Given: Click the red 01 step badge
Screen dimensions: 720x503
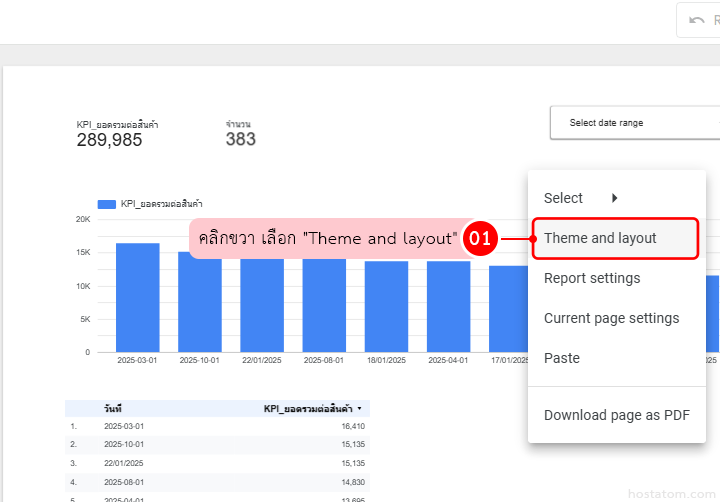Looking at the screenshot, I should point(481,239).
